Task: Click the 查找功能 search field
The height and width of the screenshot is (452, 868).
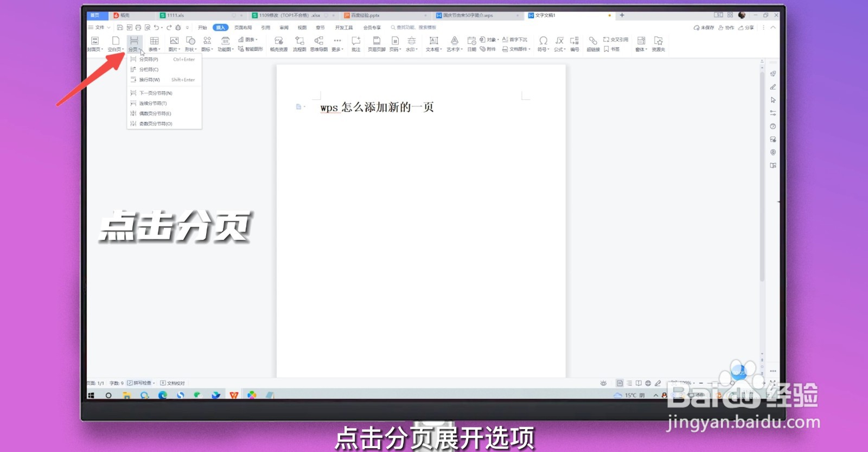Action: click(413, 27)
